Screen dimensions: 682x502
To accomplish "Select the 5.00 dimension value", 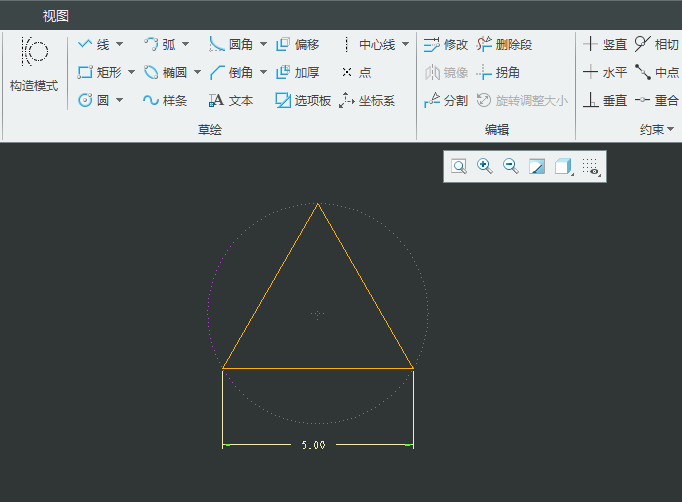I will pos(313,445).
